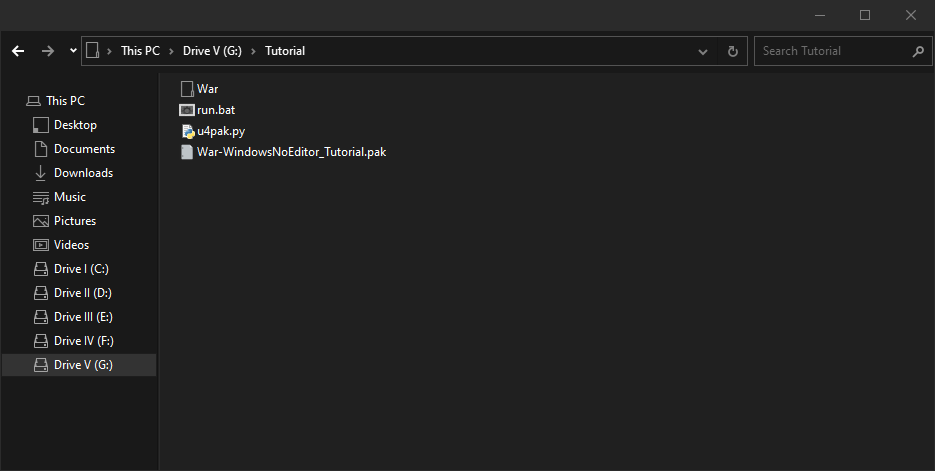The height and width of the screenshot is (471, 935).
Task: Open Desktop in the navigation pane
Action: [x=75, y=125]
